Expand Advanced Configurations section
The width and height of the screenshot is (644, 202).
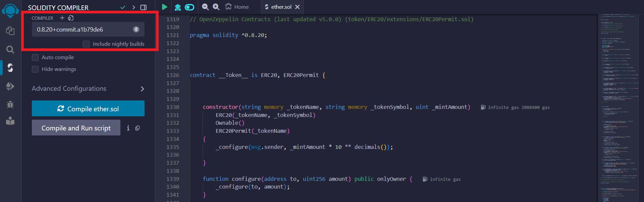88,89
